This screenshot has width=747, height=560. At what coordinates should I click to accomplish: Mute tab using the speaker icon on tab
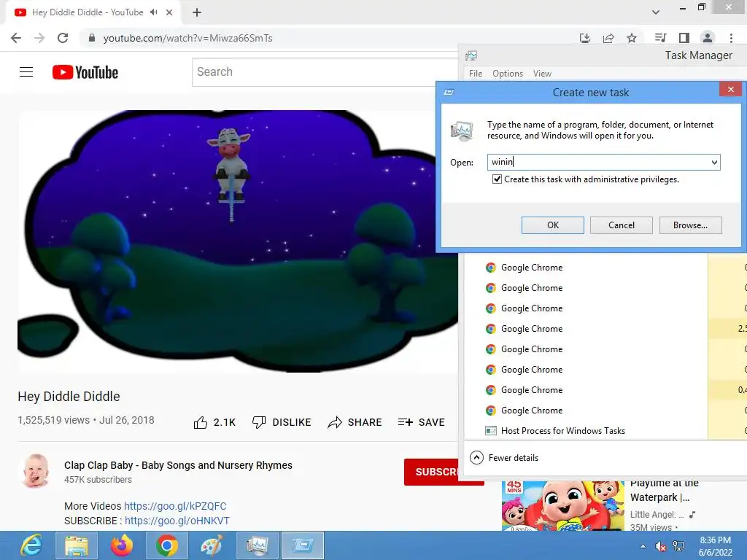click(x=153, y=12)
